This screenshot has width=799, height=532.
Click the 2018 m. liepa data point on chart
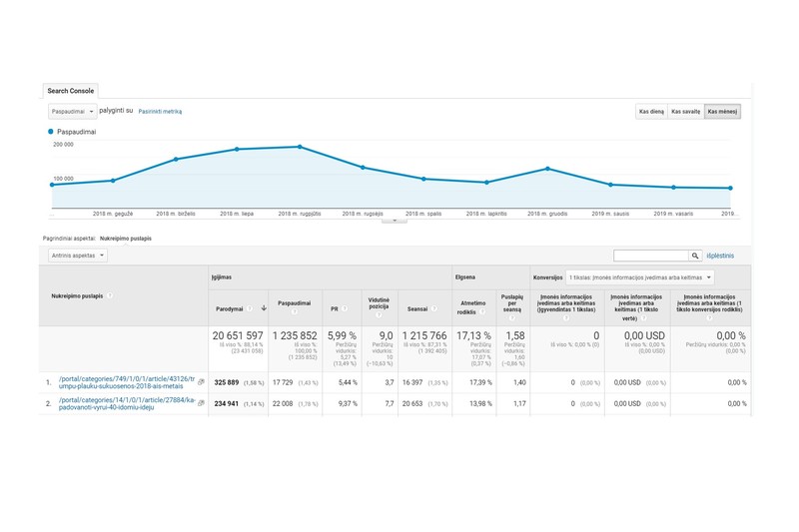[237, 149]
